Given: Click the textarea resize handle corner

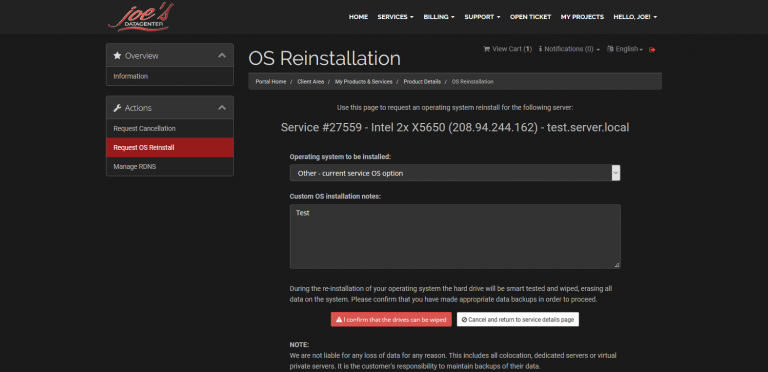Looking at the screenshot, I should 617,265.
